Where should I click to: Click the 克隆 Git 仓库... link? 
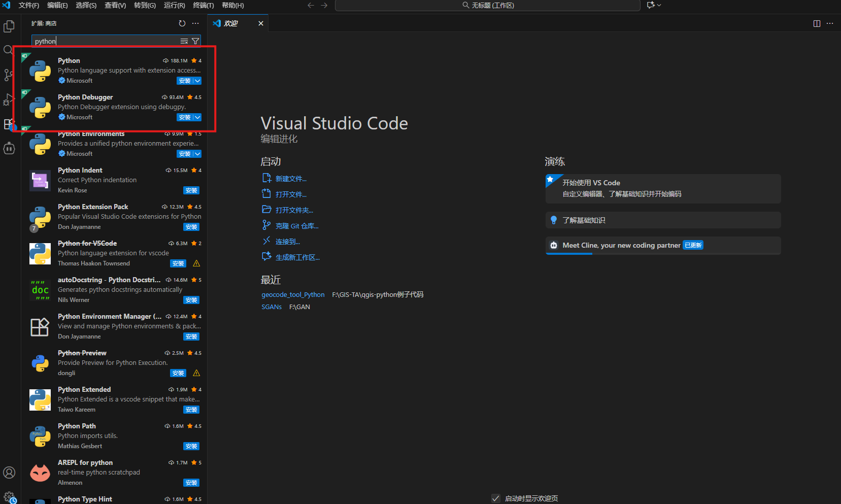pyautogui.click(x=297, y=226)
